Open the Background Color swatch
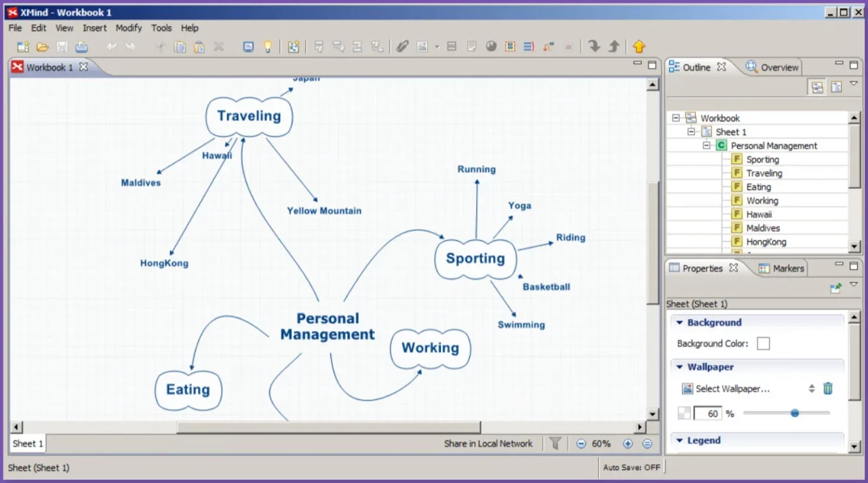868x483 pixels. coord(763,343)
